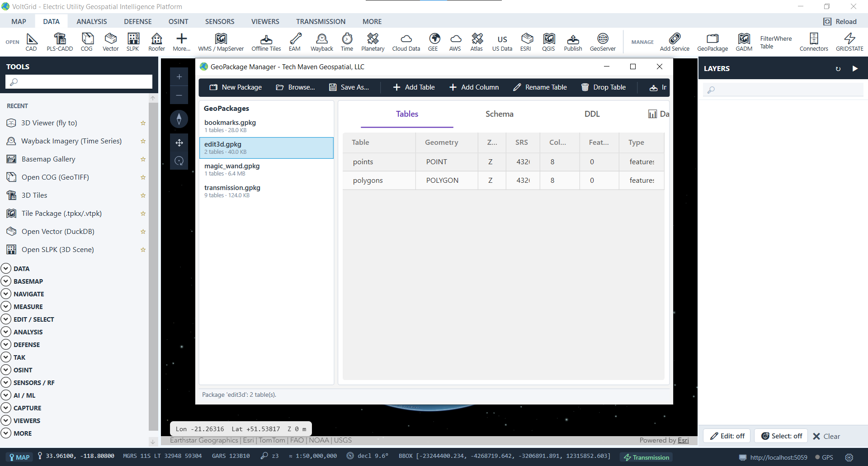Viewport: 868px width, 466px height.
Task: Click Add Column button
Action: [x=474, y=87]
